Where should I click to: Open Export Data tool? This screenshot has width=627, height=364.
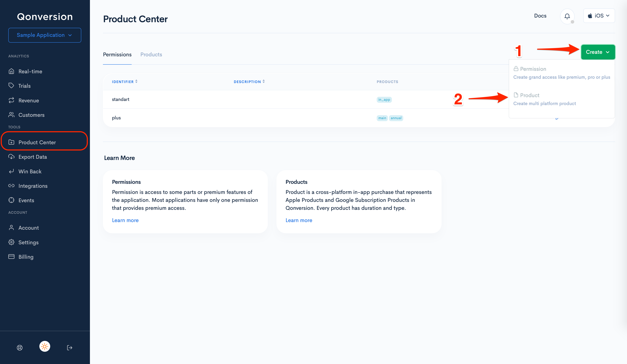[33, 157]
